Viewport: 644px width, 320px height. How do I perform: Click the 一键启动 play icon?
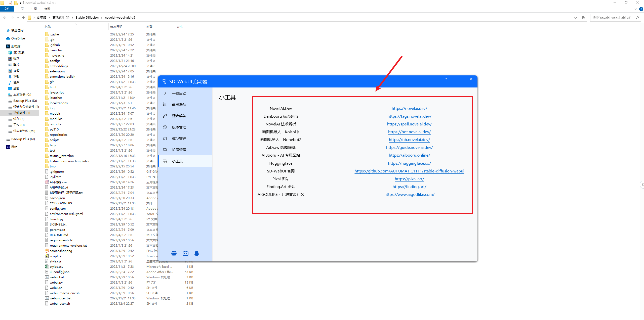coord(165,93)
